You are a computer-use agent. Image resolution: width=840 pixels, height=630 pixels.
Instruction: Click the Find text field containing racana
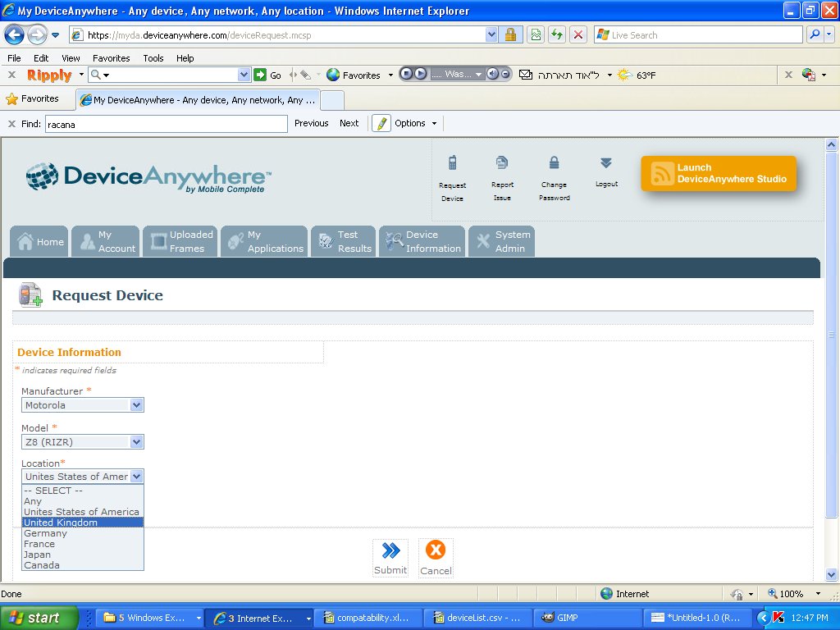[x=166, y=124]
